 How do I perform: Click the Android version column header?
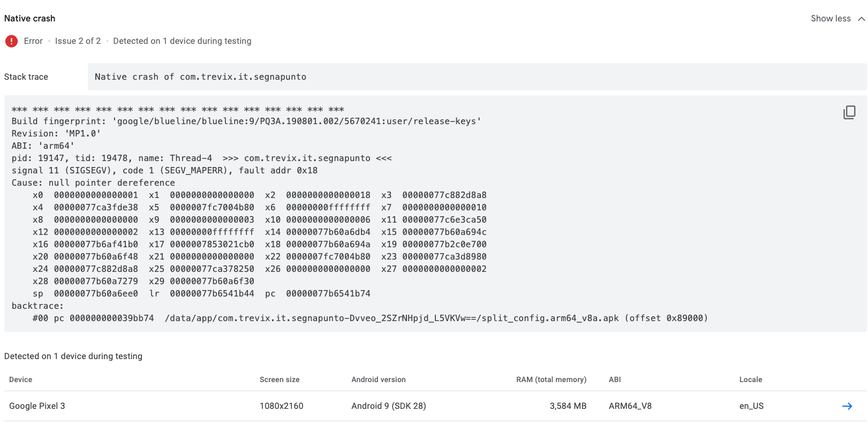(378, 380)
